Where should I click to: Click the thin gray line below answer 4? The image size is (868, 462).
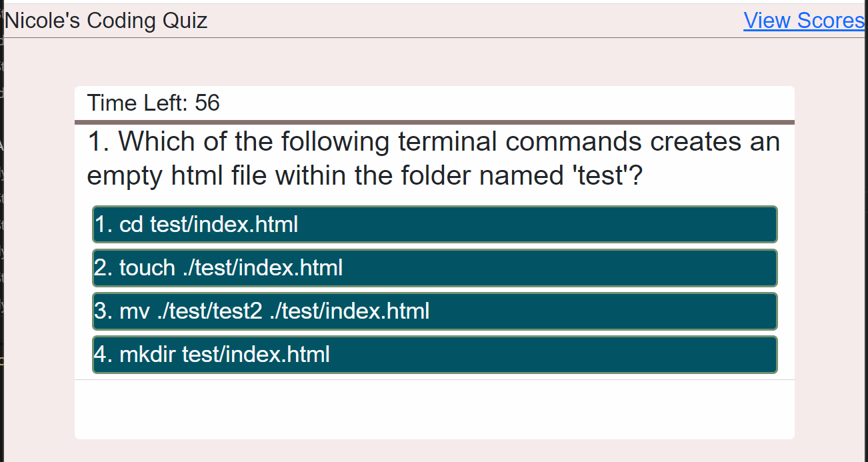(x=435, y=380)
